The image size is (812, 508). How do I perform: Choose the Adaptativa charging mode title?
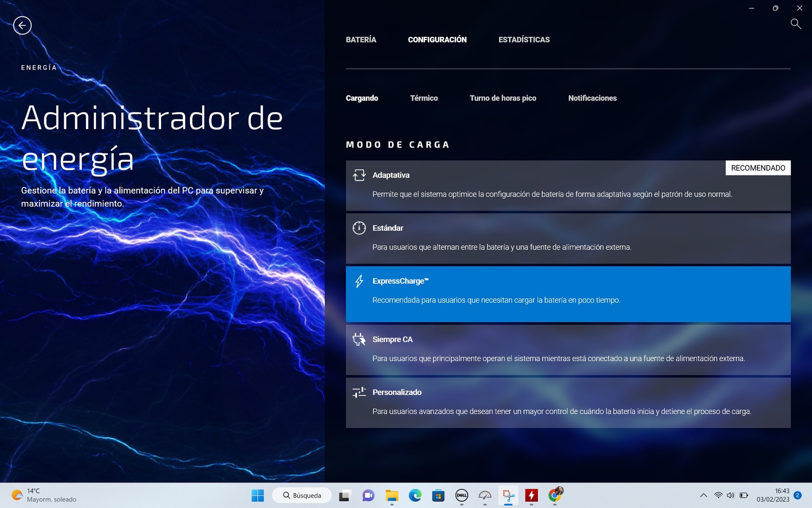click(391, 175)
